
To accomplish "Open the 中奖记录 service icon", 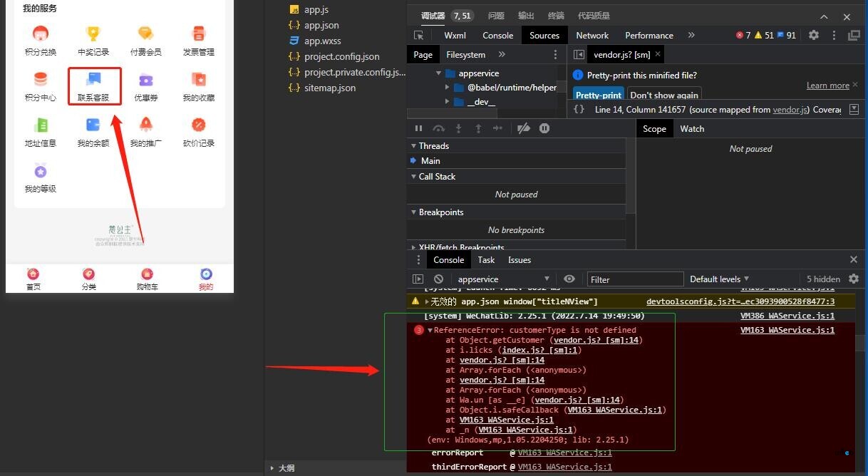I will pos(93,41).
